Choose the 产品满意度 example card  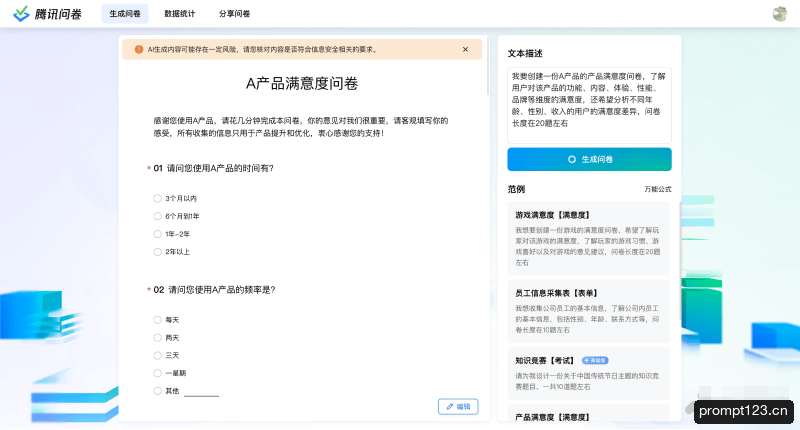point(588,413)
